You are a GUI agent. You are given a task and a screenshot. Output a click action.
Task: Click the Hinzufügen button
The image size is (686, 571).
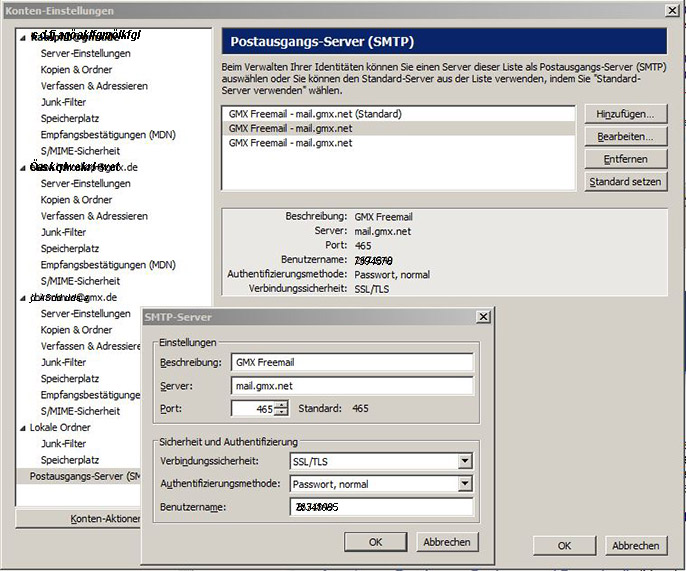(x=625, y=115)
